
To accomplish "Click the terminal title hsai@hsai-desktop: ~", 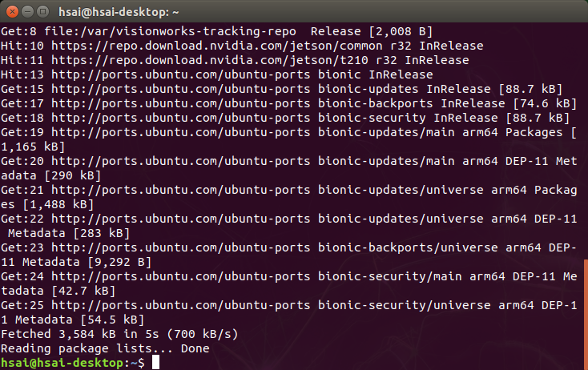I will coord(119,12).
